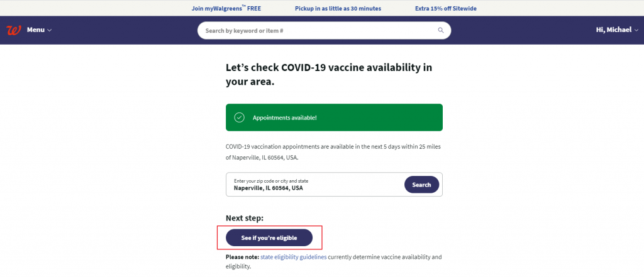Image resolution: width=644 pixels, height=277 pixels.
Task: Open the Hi, Michael account menu
Action: pos(613,30)
